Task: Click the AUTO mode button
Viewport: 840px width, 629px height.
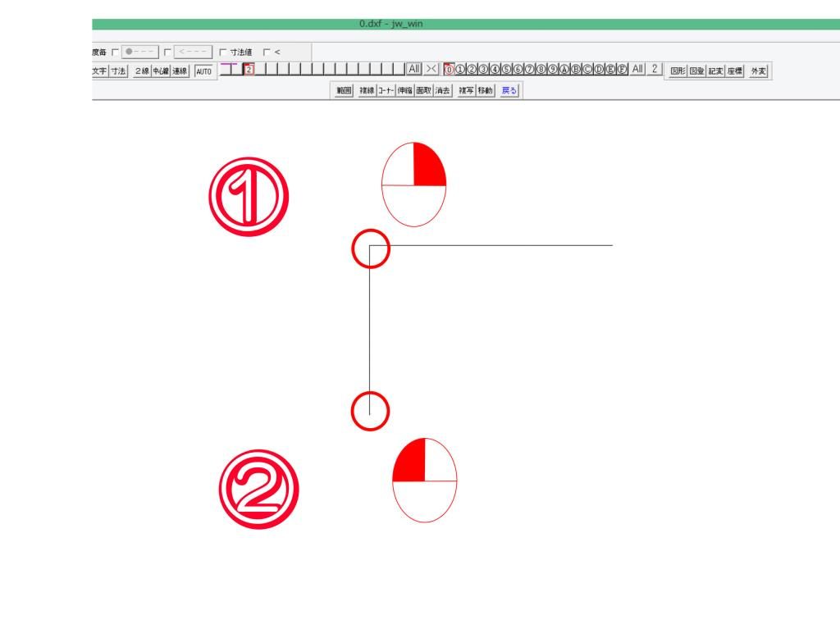Action: (203, 71)
